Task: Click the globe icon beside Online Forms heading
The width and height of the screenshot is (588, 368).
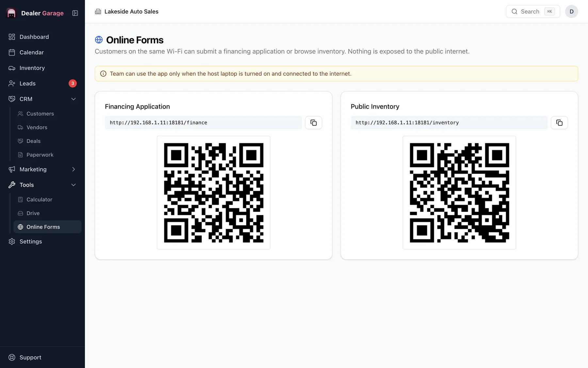Action: pyautogui.click(x=99, y=40)
